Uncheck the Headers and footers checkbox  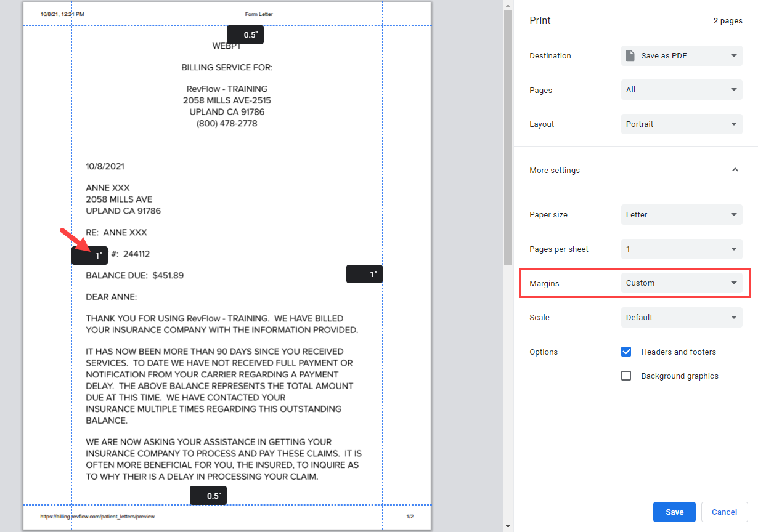pyautogui.click(x=626, y=352)
